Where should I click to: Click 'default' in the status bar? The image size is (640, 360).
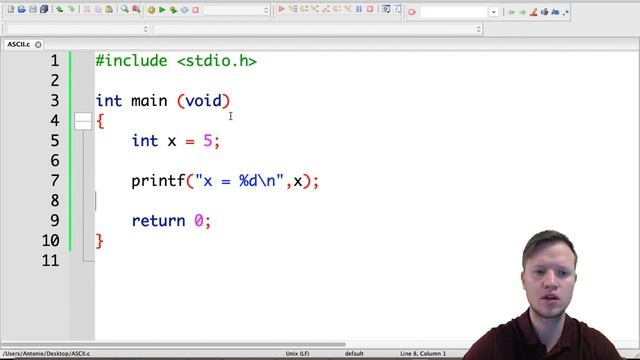tap(354, 353)
